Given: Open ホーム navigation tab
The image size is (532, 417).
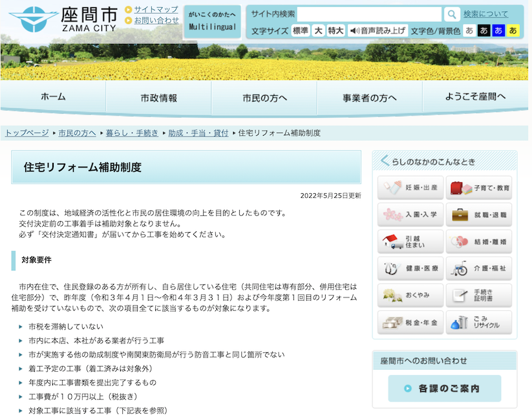Looking at the screenshot, I should click(53, 97).
